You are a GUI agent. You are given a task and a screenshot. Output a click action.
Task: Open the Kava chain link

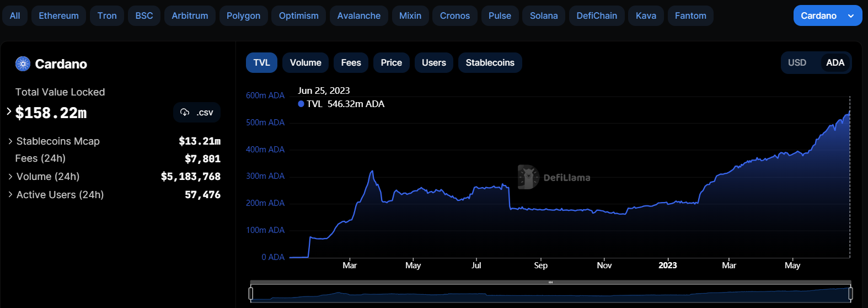click(646, 15)
